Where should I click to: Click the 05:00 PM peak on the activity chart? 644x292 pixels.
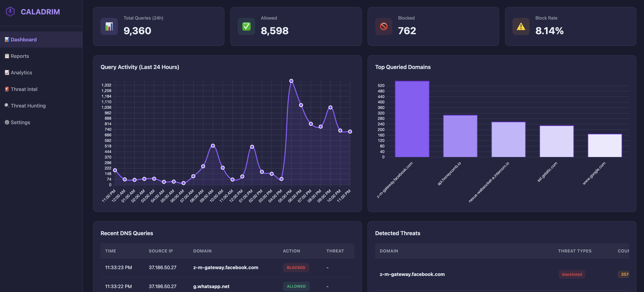pos(291,81)
